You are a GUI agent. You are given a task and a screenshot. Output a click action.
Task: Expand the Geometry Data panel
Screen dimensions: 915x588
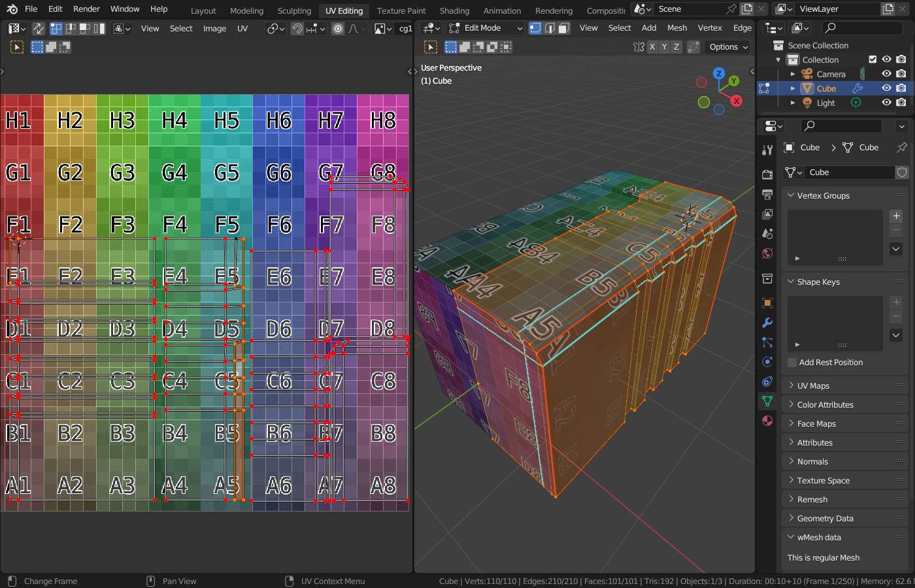pyautogui.click(x=844, y=519)
